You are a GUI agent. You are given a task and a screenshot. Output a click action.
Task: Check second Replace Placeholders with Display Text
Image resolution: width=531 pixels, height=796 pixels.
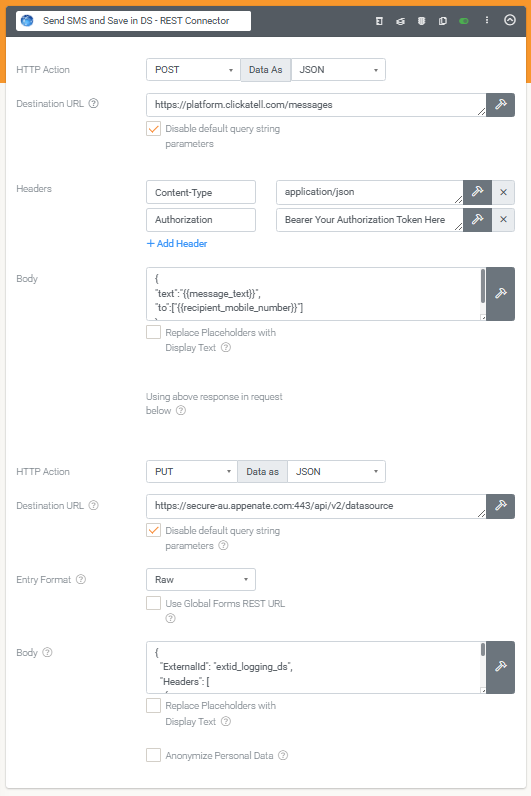point(153,706)
